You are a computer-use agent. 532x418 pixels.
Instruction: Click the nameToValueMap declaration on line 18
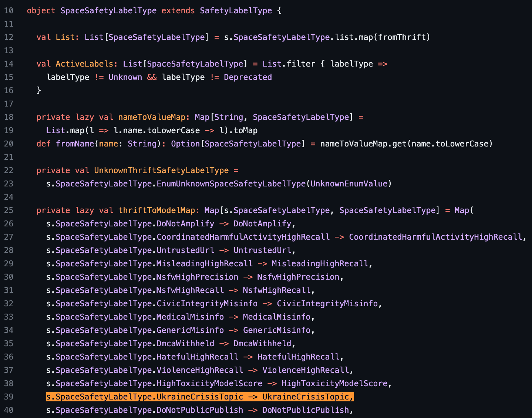tap(152, 117)
